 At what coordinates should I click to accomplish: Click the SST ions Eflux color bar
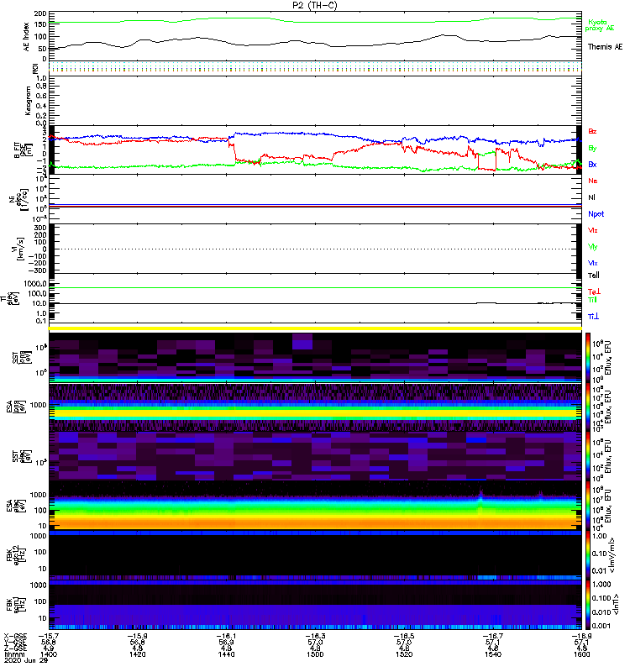click(x=588, y=358)
